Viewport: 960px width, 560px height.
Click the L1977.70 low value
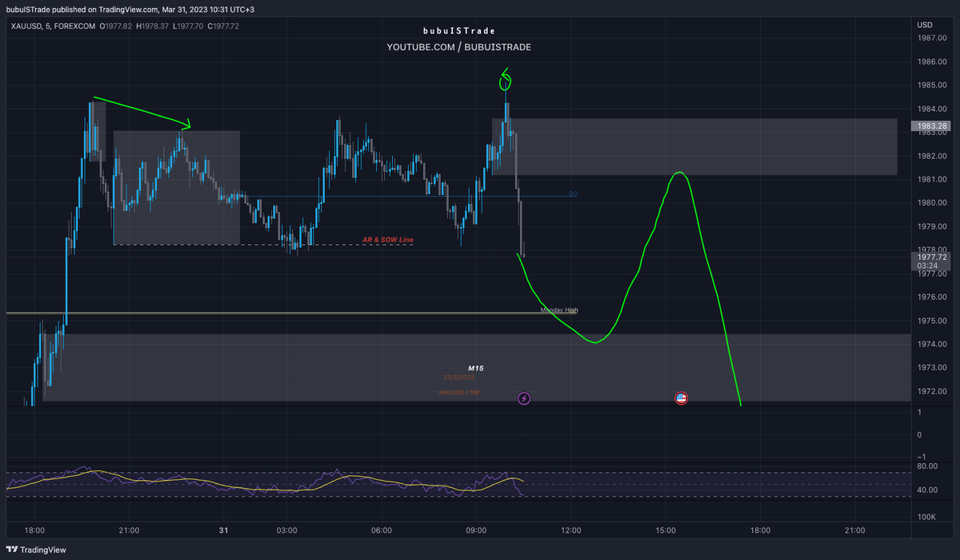click(x=188, y=26)
